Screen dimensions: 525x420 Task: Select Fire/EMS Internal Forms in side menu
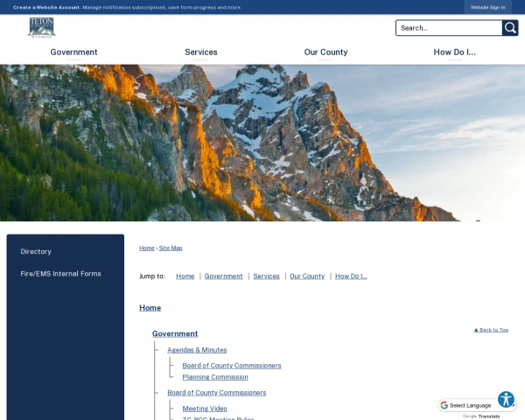point(60,274)
